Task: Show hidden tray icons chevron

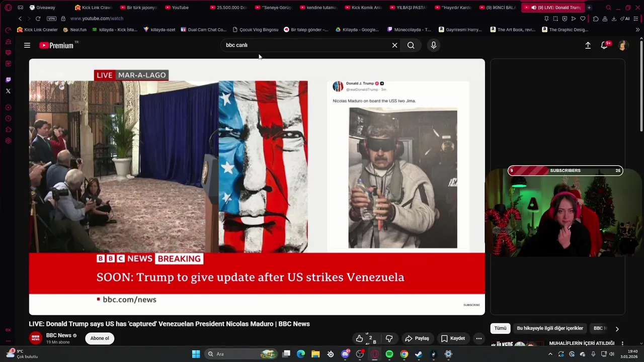Action: pos(550,354)
